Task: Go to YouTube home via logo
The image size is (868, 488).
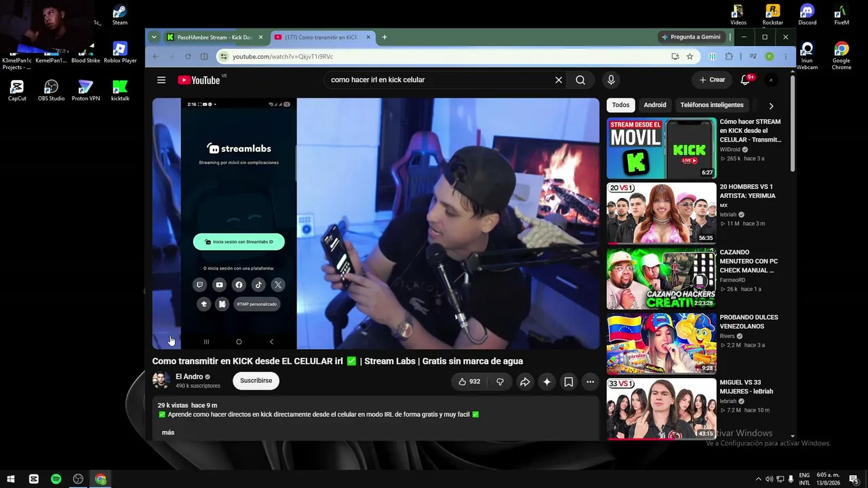Action: (199, 80)
